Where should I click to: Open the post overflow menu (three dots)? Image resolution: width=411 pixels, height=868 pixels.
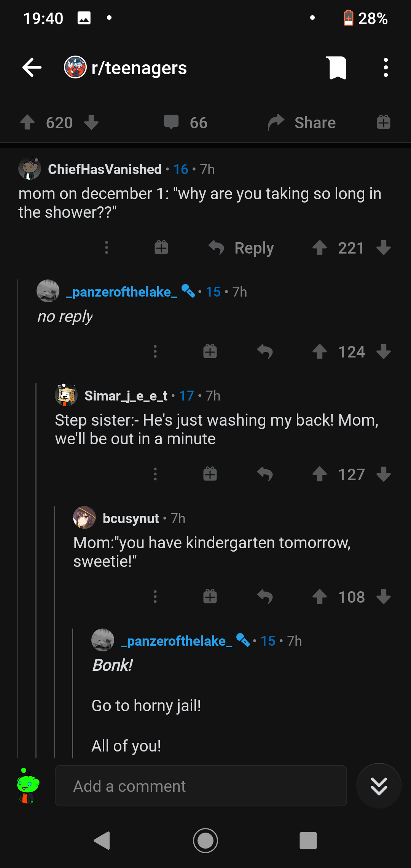point(386,68)
